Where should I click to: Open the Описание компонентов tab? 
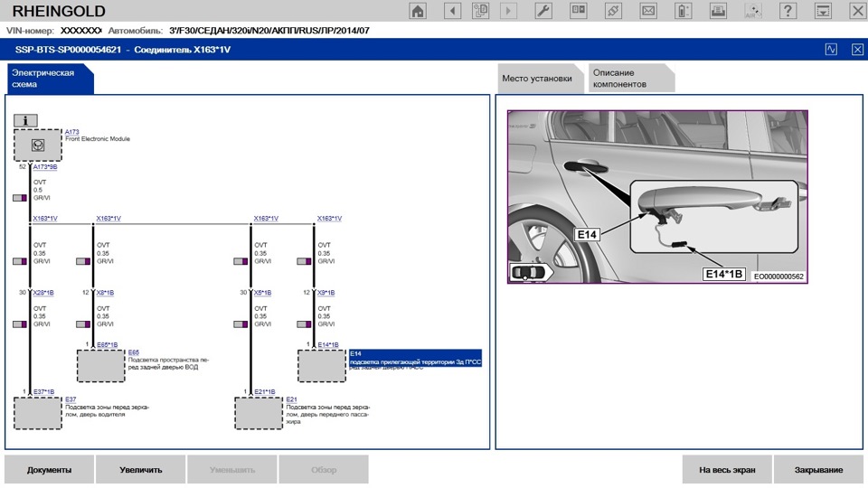pyautogui.click(x=632, y=79)
